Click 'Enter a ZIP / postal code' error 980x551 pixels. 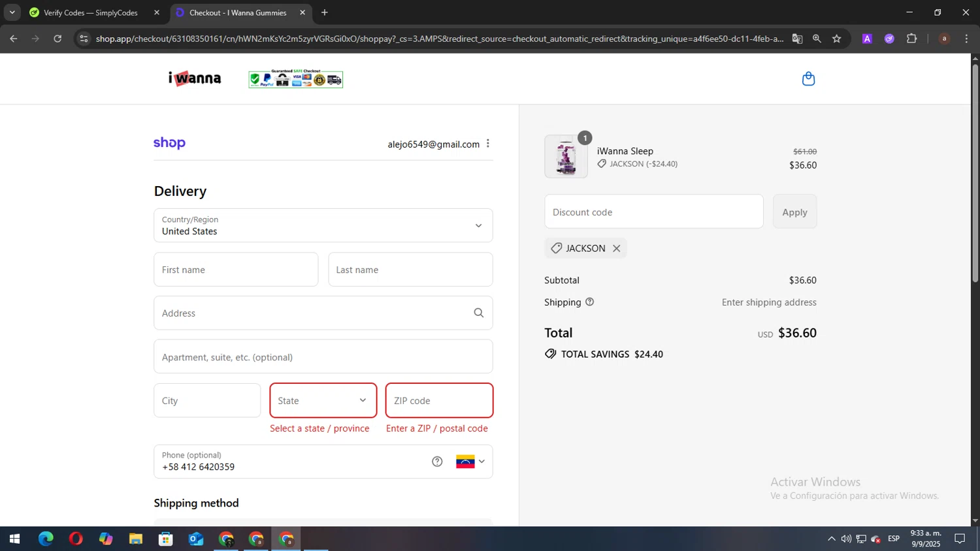(437, 428)
